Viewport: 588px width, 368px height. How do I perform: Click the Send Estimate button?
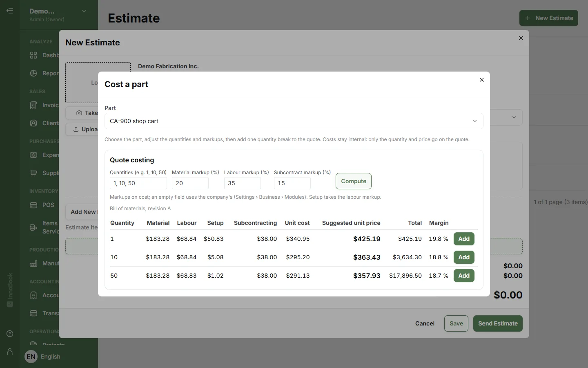click(498, 323)
